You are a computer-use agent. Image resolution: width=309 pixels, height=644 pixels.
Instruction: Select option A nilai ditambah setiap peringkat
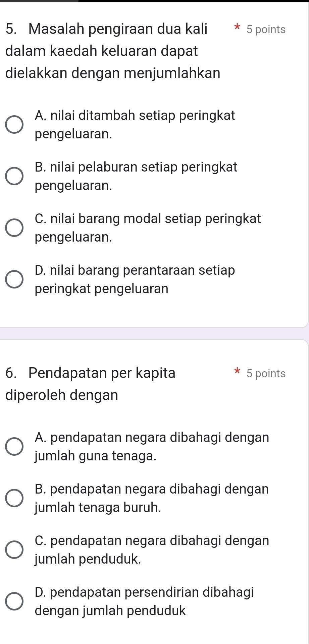pos(14,125)
